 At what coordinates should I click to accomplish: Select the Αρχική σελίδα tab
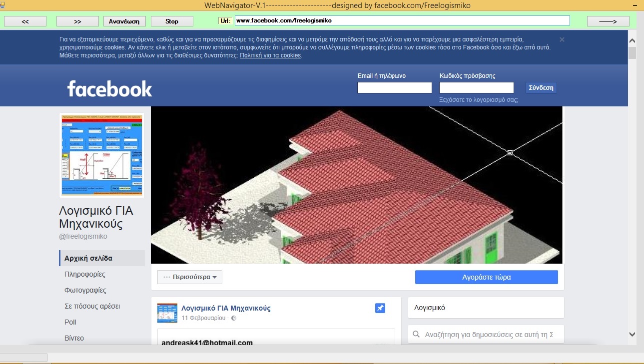click(102, 258)
